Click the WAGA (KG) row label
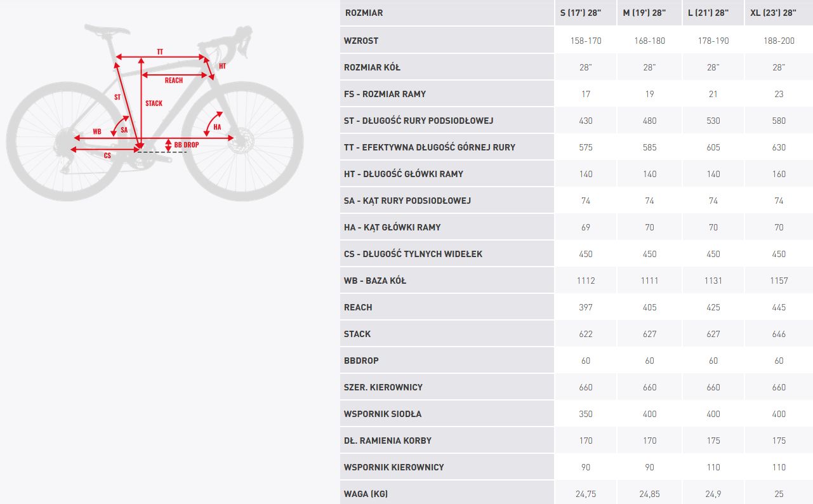The image size is (813, 504). (x=366, y=494)
